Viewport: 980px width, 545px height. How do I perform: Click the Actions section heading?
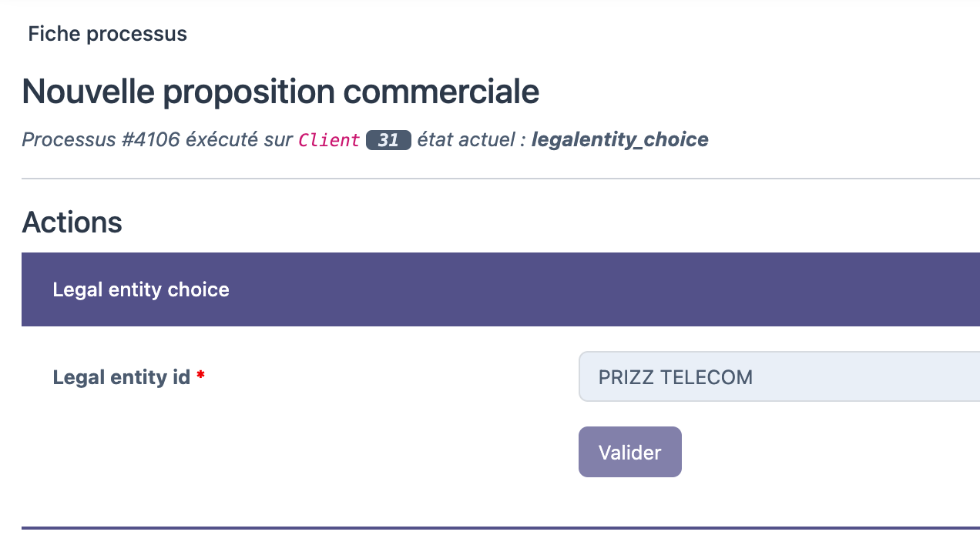(72, 222)
